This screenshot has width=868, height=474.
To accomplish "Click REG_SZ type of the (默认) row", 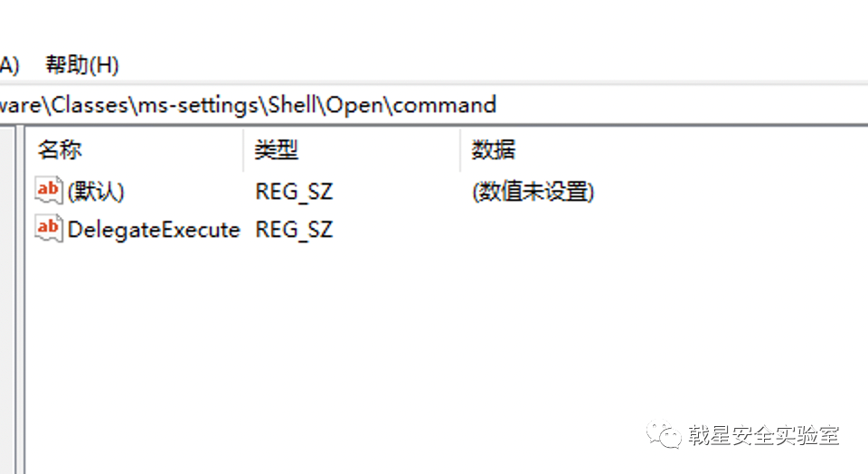I will pyautogui.click(x=294, y=192).
